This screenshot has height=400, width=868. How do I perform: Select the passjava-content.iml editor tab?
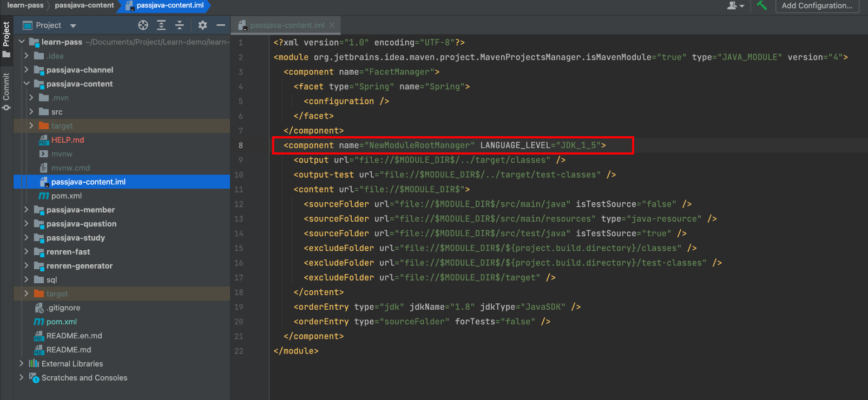(x=287, y=25)
